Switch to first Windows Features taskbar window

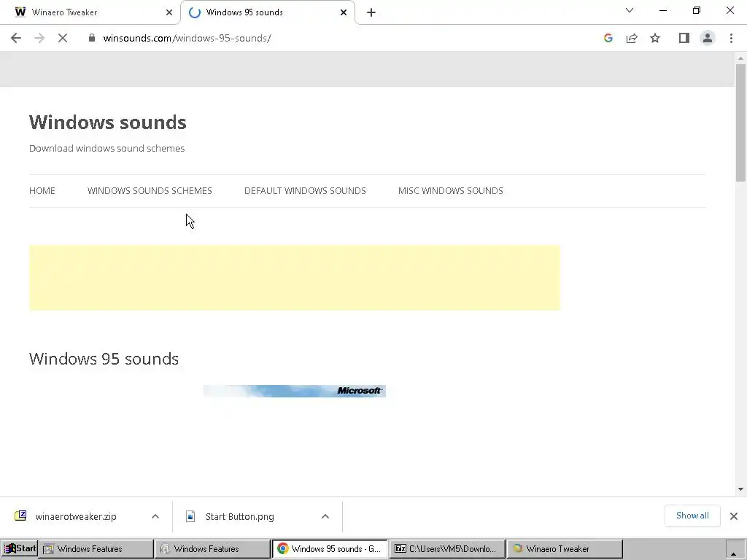click(96, 549)
